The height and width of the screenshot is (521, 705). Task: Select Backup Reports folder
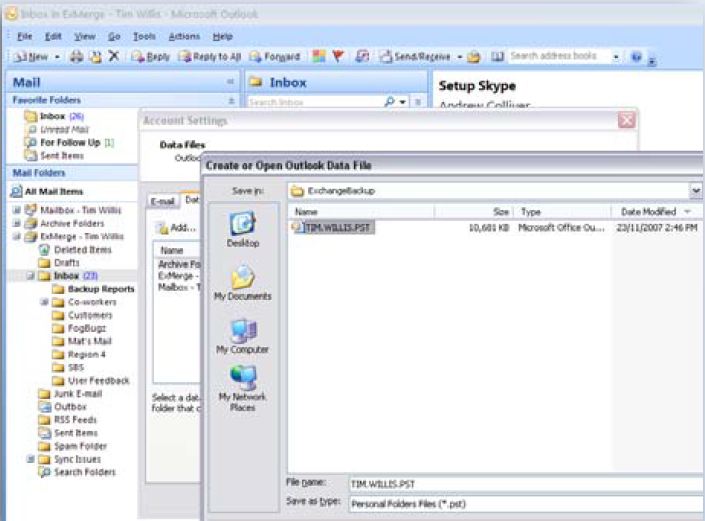(94, 289)
